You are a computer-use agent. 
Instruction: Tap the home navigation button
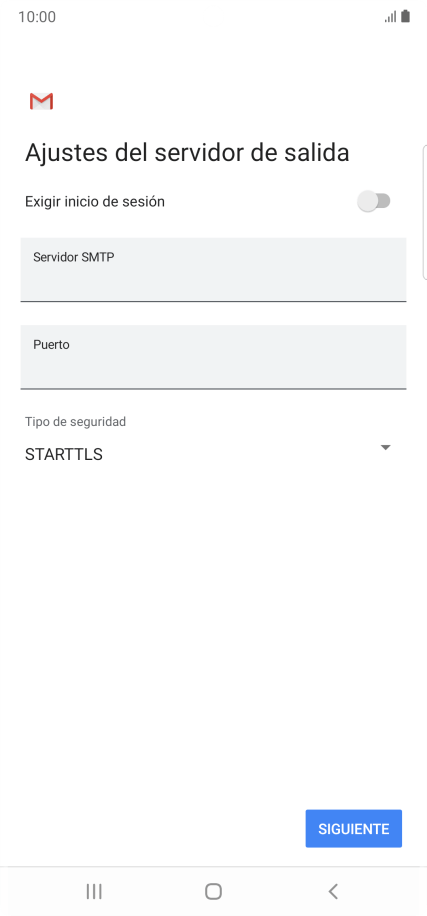[213, 891]
